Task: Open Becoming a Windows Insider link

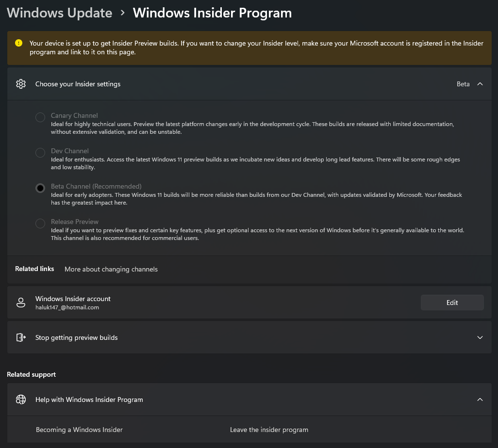Action: 79,430
